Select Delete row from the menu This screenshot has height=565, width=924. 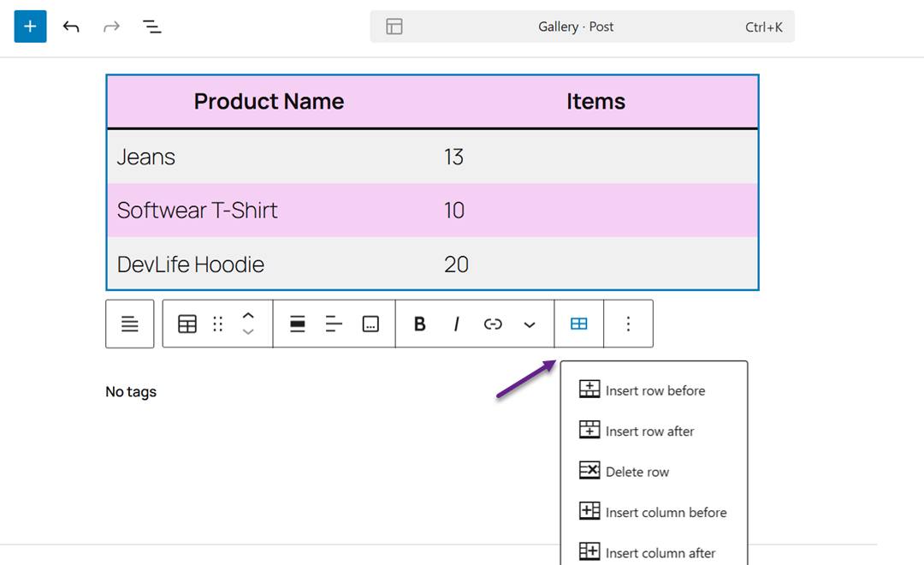pos(637,472)
